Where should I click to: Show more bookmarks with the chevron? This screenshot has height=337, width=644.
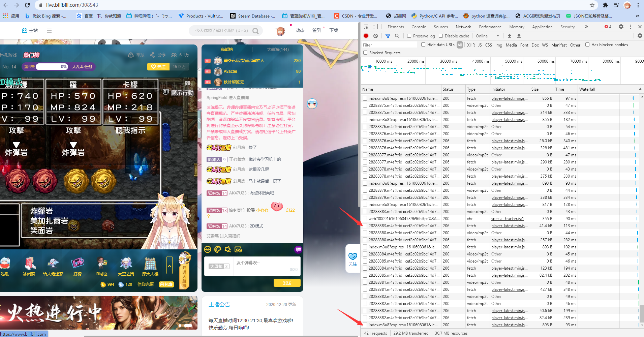637,16
